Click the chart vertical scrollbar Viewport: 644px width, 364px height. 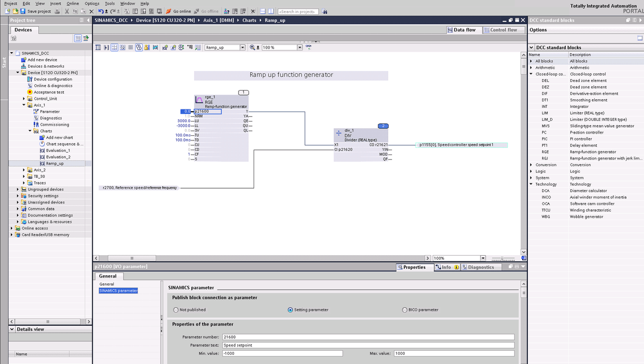click(524, 66)
